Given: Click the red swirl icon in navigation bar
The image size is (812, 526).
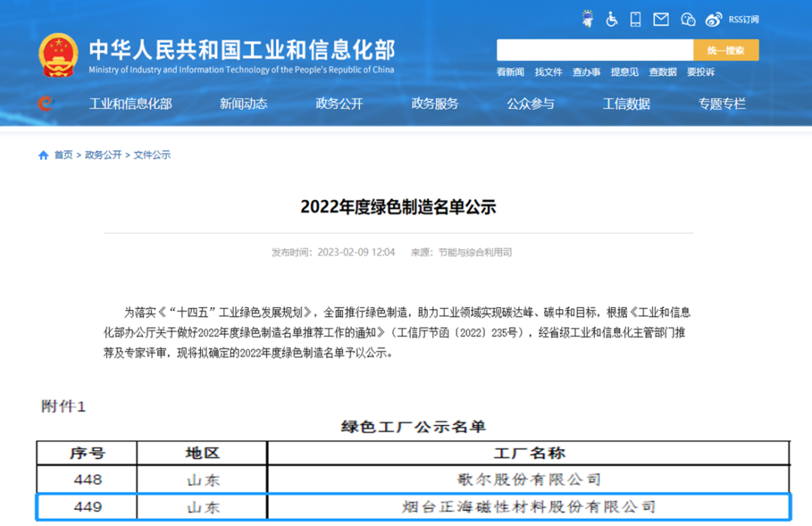Looking at the screenshot, I should pos(46,104).
